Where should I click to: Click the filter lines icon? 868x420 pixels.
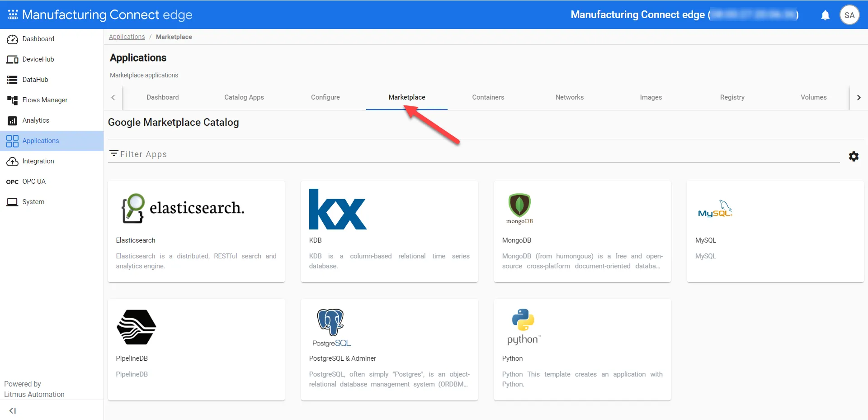pos(114,154)
